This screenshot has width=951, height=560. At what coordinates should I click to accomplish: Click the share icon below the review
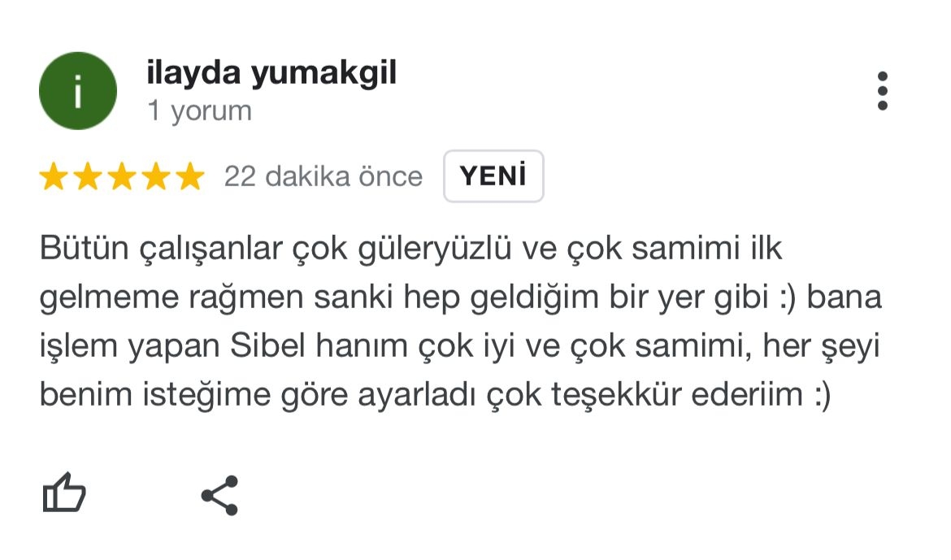pos(219,495)
